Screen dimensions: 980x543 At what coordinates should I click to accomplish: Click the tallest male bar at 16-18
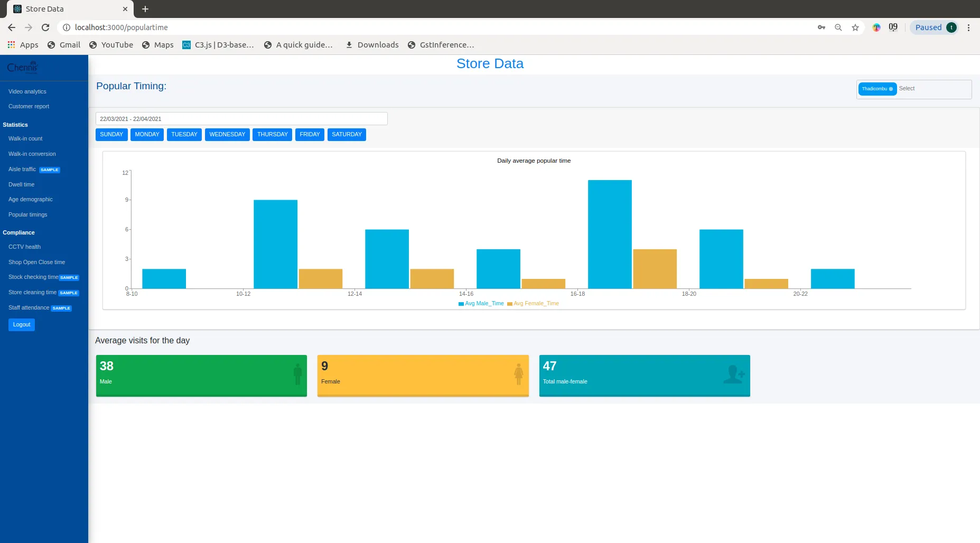(610, 234)
